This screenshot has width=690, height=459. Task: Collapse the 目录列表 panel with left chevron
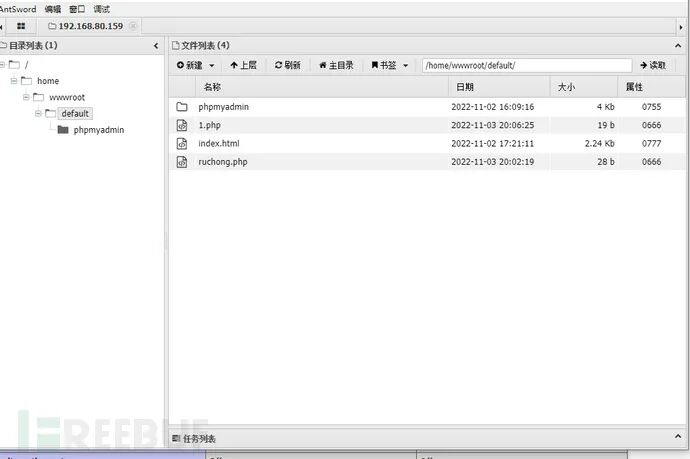(x=156, y=45)
